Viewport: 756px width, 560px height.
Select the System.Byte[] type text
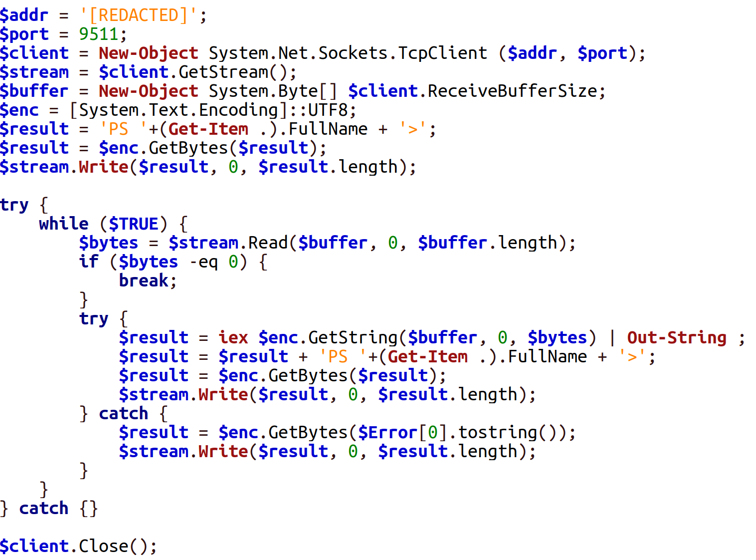click(273, 91)
